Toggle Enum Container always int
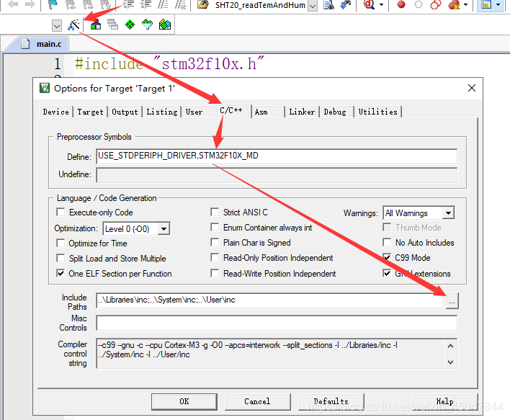 (x=215, y=227)
